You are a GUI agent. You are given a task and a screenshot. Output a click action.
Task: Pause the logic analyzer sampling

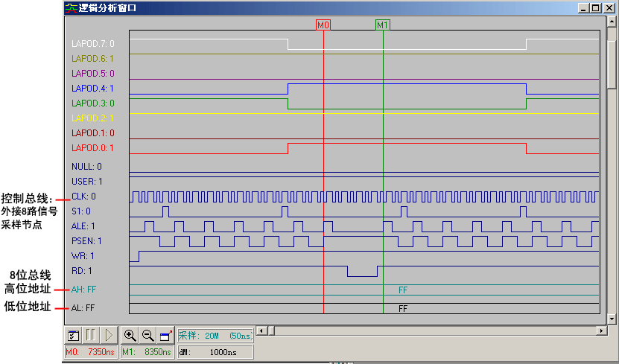pyautogui.click(x=91, y=336)
